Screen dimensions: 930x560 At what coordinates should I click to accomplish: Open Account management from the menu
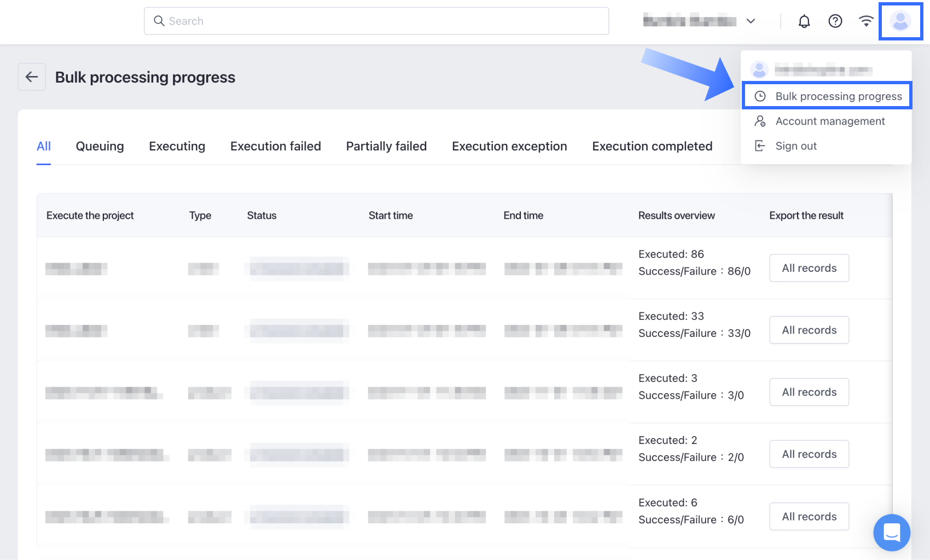coord(829,121)
